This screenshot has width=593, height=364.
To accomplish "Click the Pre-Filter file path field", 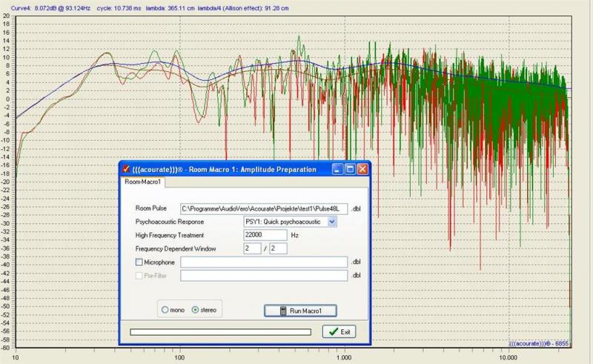I will pyautogui.click(x=264, y=276).
